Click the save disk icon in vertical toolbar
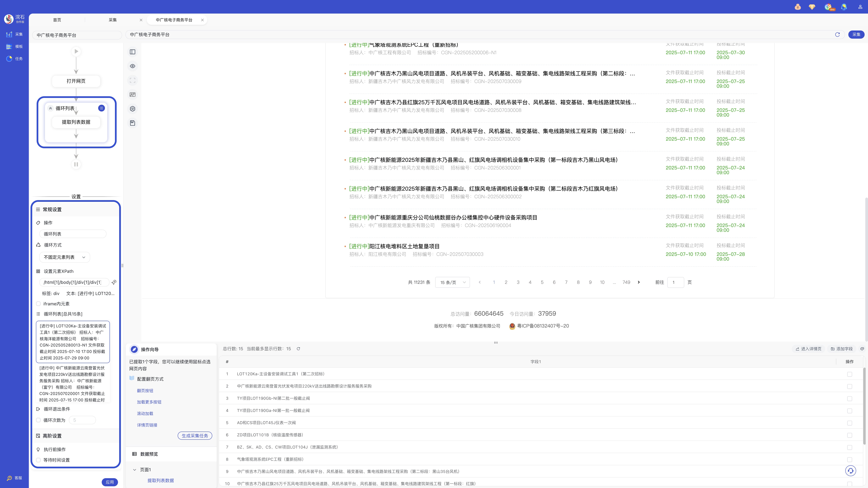 point(132,123)
